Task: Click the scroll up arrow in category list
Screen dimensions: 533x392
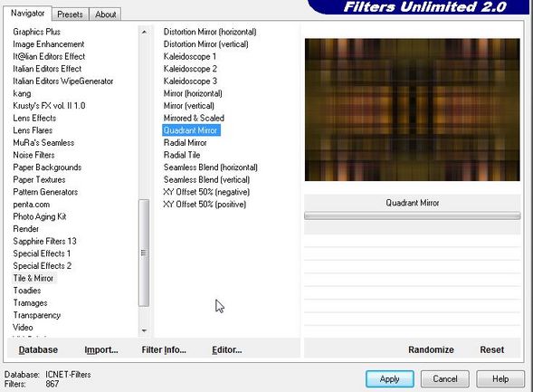Action: [x=144, y=32]
